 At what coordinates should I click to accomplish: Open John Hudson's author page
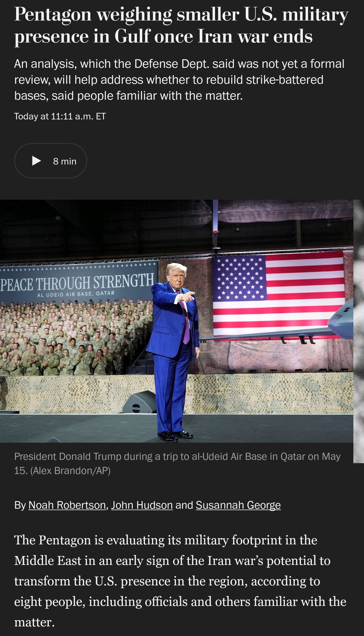pyautogui.click(x=142, y=505)
